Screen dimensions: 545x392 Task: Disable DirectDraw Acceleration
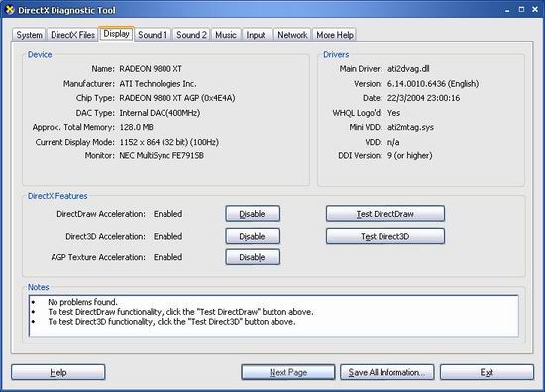point(253,214)
